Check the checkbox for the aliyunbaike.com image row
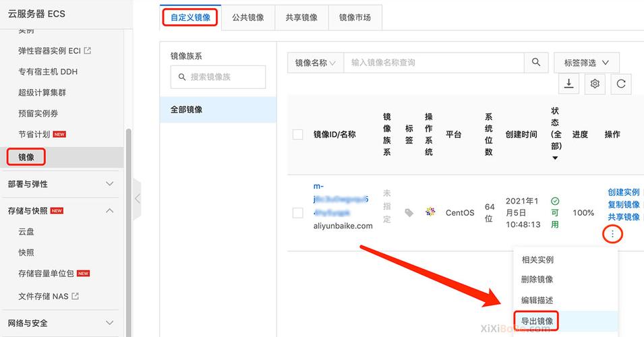644x337 pixels. pos(298,212)
